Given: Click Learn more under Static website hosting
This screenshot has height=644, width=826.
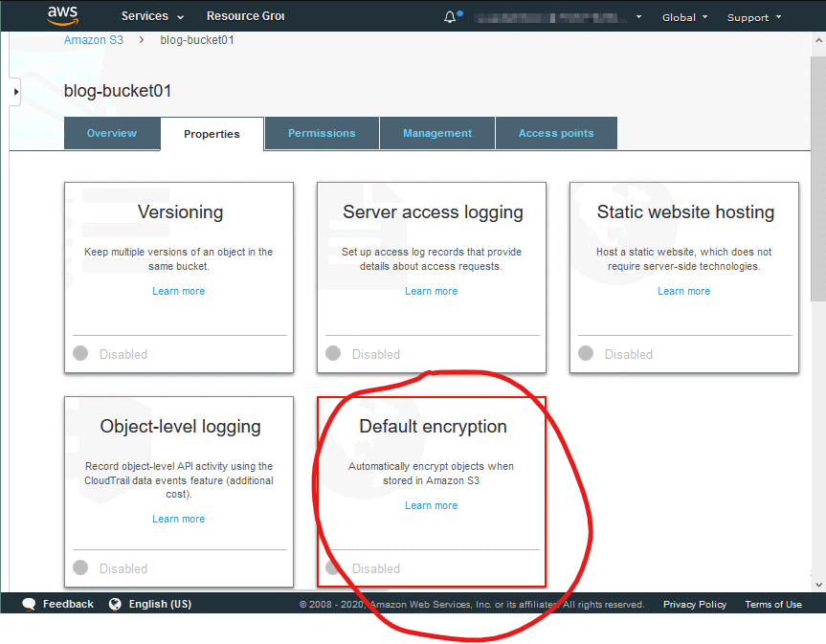Looking at the screenshot, I should click(x=683, y=291).
